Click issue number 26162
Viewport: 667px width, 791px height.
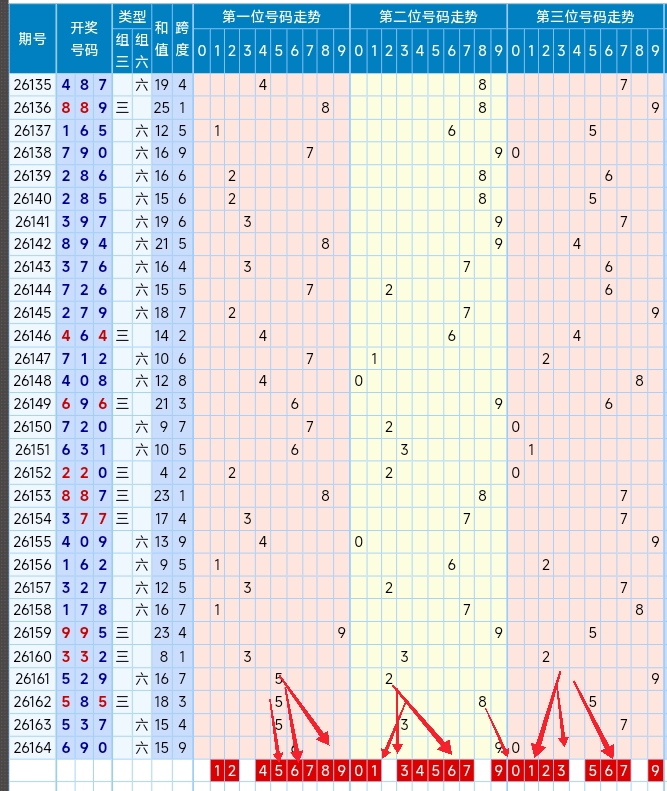(33, 702)
